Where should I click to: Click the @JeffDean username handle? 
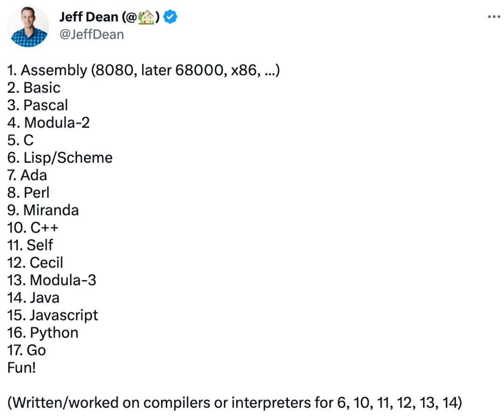pyautogui.click(x=92, y=34)
